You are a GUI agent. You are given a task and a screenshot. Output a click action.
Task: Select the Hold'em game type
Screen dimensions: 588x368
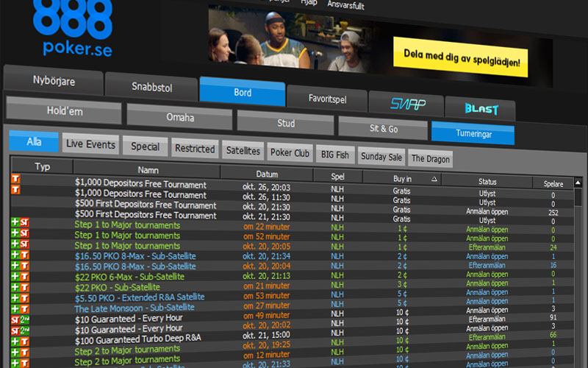pos(64,111)
